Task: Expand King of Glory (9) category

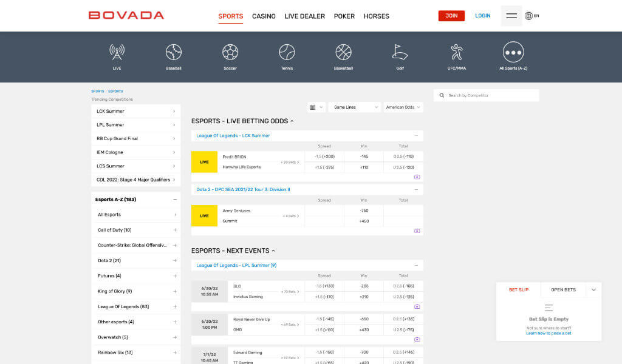Action: tap(175, 291)
